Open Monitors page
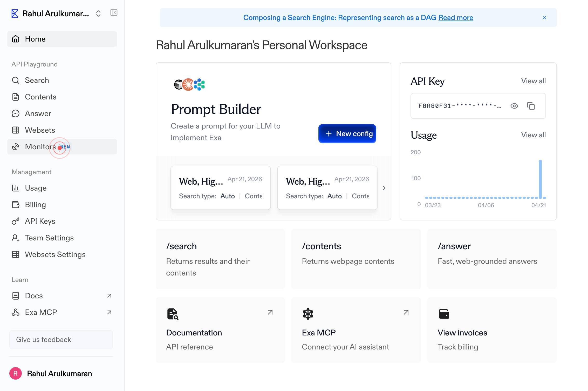Image resolution: width=588 pixels, height=391 pixels. tap(62, 147)
